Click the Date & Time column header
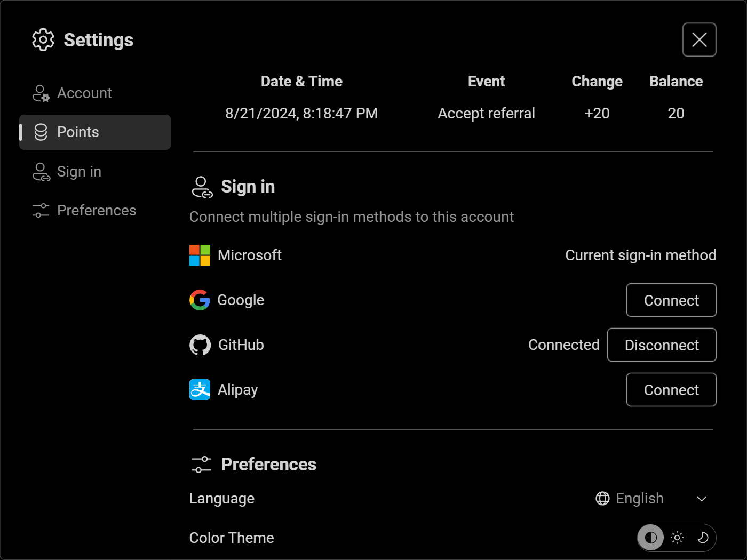Viewport: 747px width, 560px height. (301, 82)
